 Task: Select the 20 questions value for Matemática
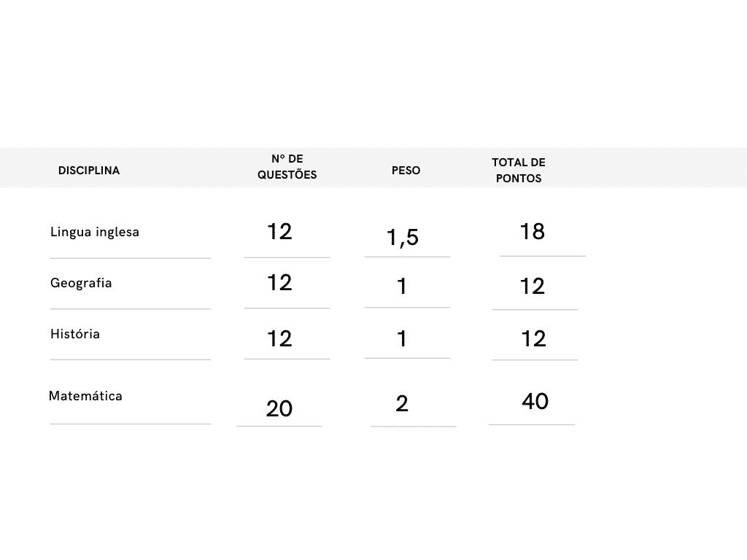279,408
